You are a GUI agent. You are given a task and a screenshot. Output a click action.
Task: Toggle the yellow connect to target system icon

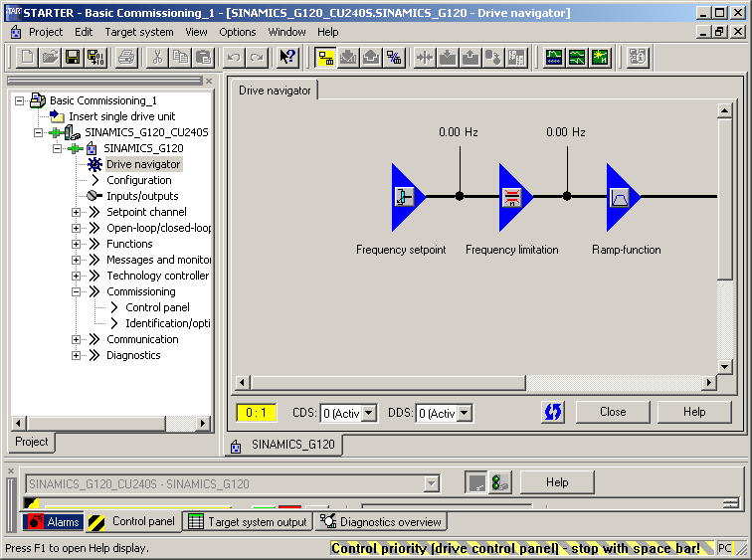(325, 58)
